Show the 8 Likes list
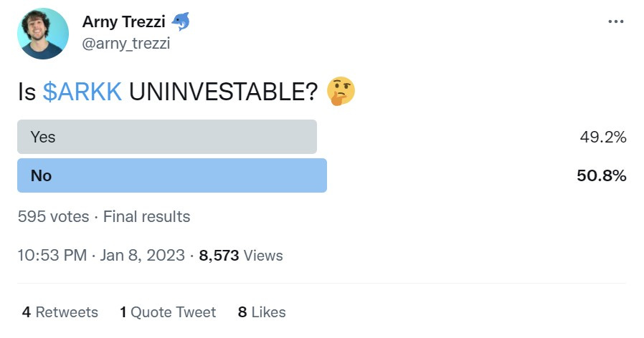The image size is (644, 338). [x=262, y=312]
